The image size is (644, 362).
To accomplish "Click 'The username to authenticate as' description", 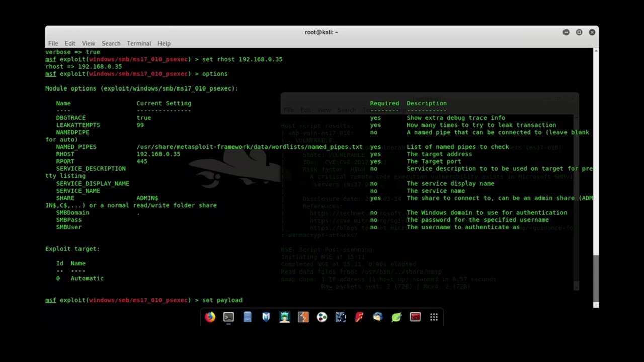I will 463,227.
